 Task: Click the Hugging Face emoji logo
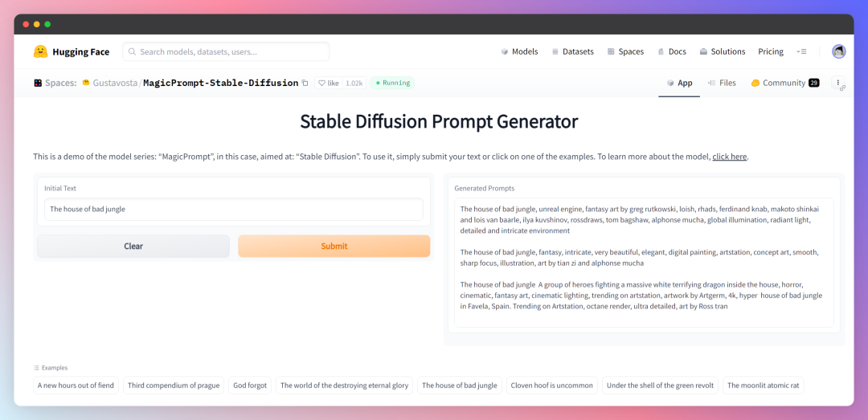(40, 51)
